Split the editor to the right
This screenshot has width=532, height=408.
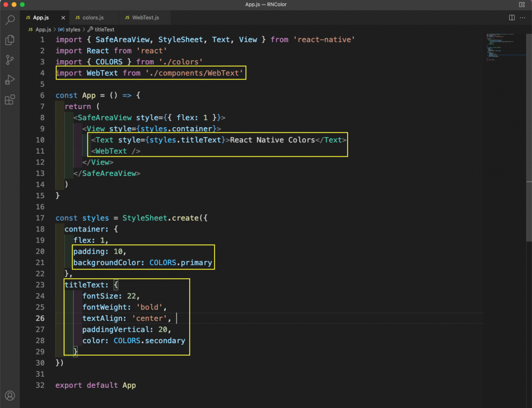[512, 18]
